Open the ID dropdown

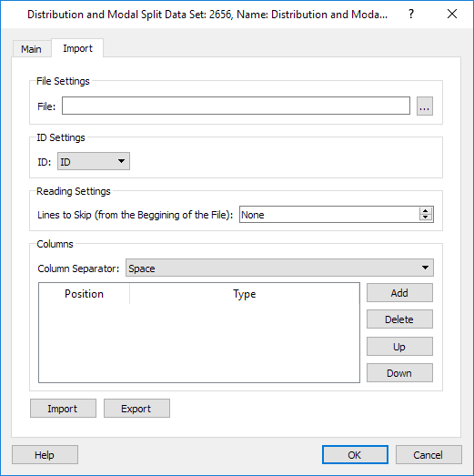(94, 161)
